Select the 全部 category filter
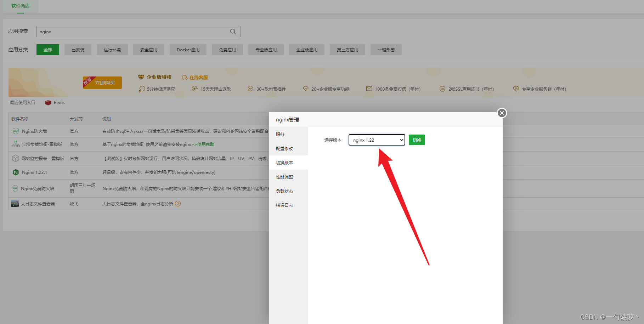The width and height of the screenshot is (644, 324). click(x=48, y=50)
